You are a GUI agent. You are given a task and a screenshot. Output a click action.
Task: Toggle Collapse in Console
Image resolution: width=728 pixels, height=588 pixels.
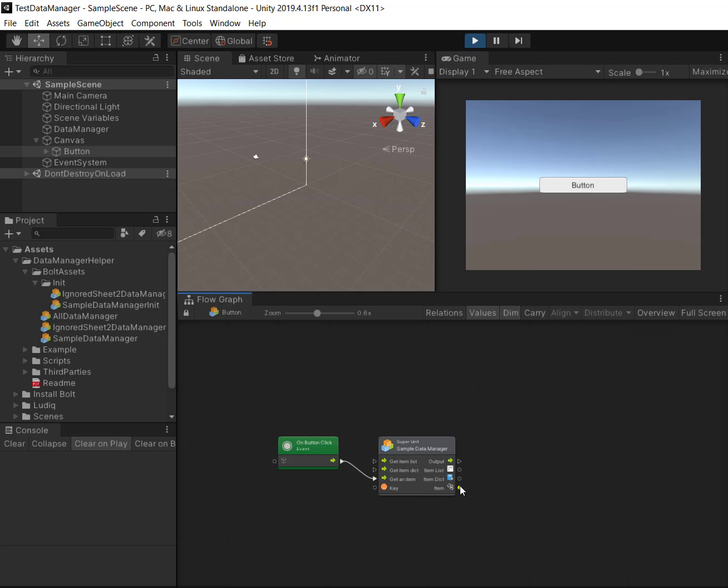[49, 444]
